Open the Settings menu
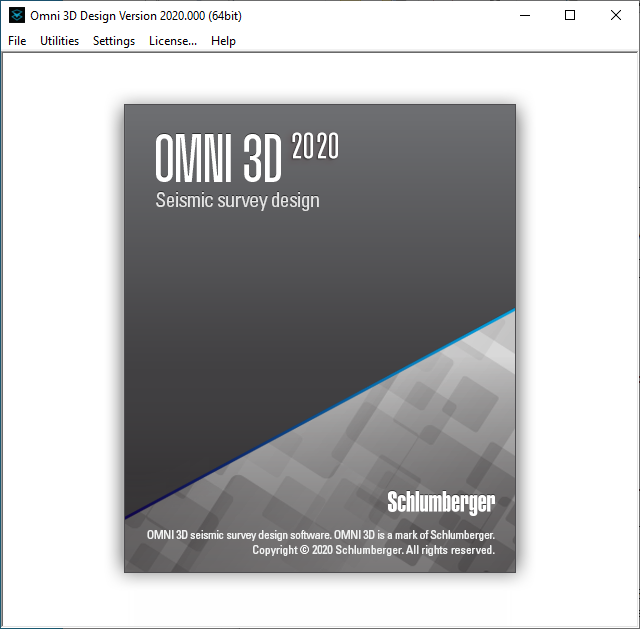Viewport: 640px width, 629px height. click(114, 41)
